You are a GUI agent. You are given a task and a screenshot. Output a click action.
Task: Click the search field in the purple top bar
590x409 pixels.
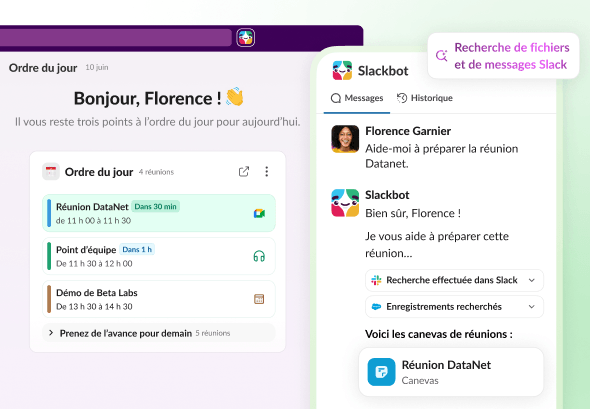coord(116,38)
